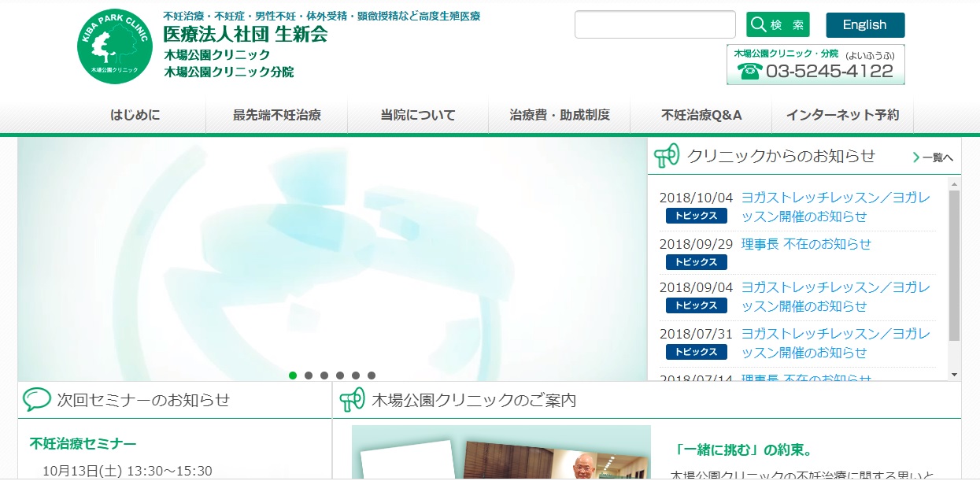Click the 検索 search button
Viewport: 980px width, 481px height.
tap(778, 25)
